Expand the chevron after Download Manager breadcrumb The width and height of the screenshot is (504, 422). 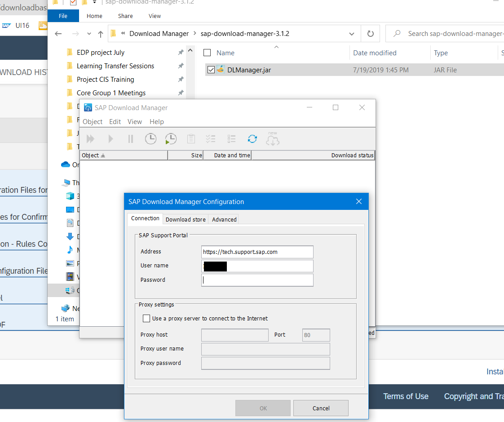tap(195, 33)
